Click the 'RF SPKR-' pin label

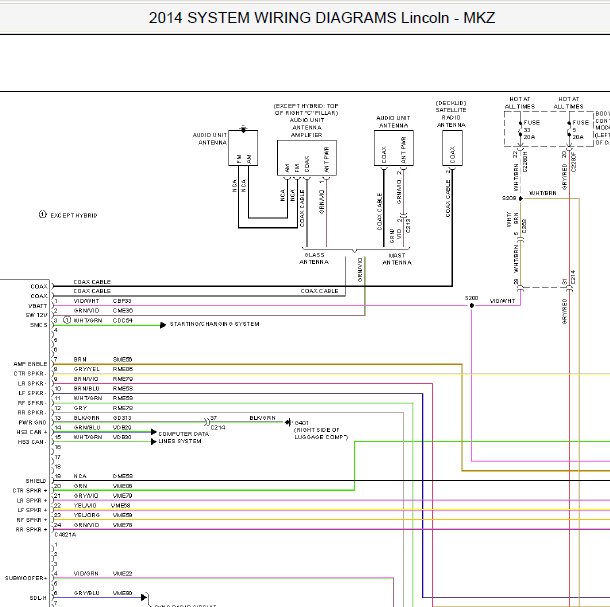[32, 403]
